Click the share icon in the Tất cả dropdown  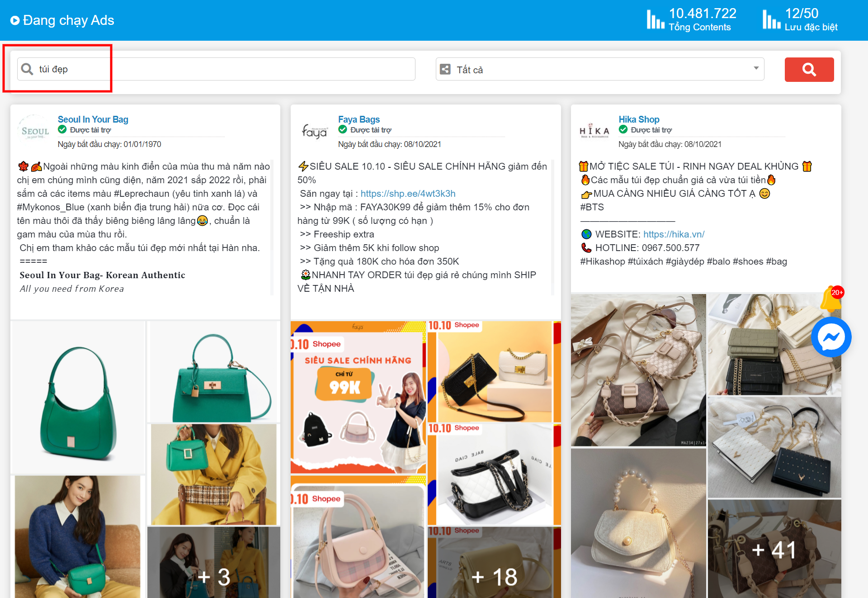[x=445, y=69]
